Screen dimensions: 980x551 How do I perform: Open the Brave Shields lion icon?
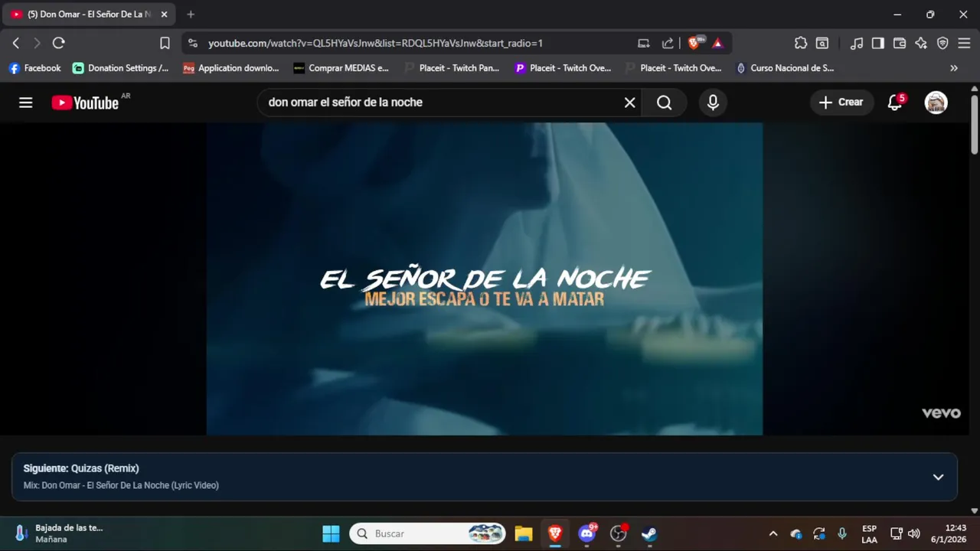click(x=694, y=43)
